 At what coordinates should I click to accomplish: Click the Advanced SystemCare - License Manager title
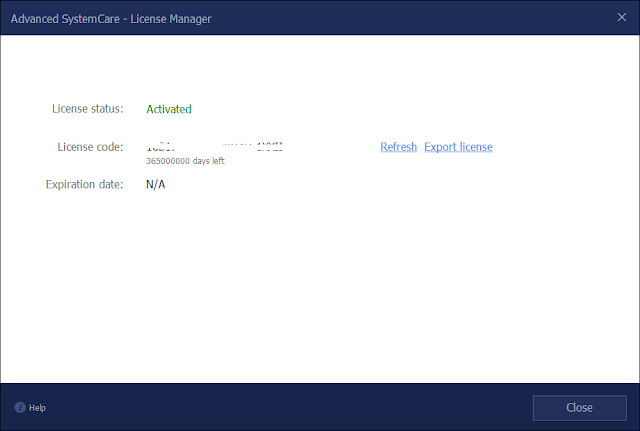(x=111, y=19)
